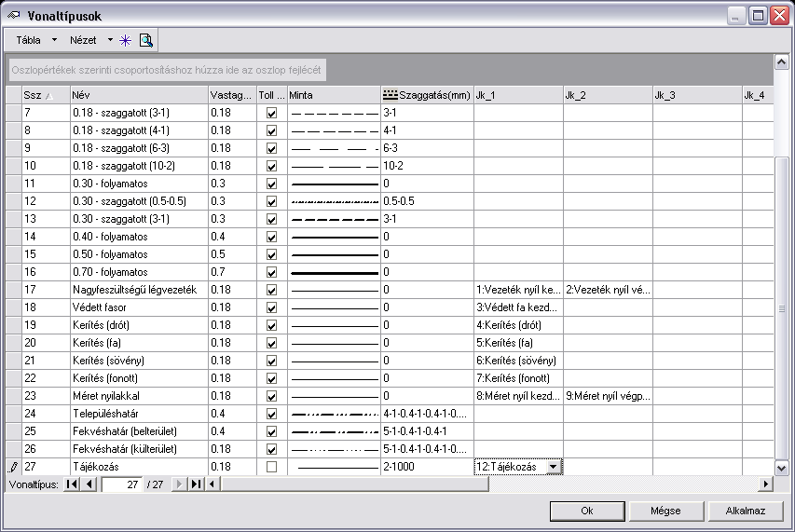
Task: Click the dash pattern icon in Szaggatás header
Action: click(390, 95)
